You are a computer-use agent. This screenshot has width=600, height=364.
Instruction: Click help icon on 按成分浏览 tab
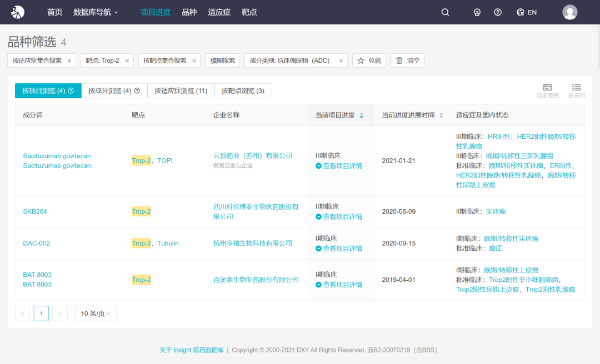(137, 90)
